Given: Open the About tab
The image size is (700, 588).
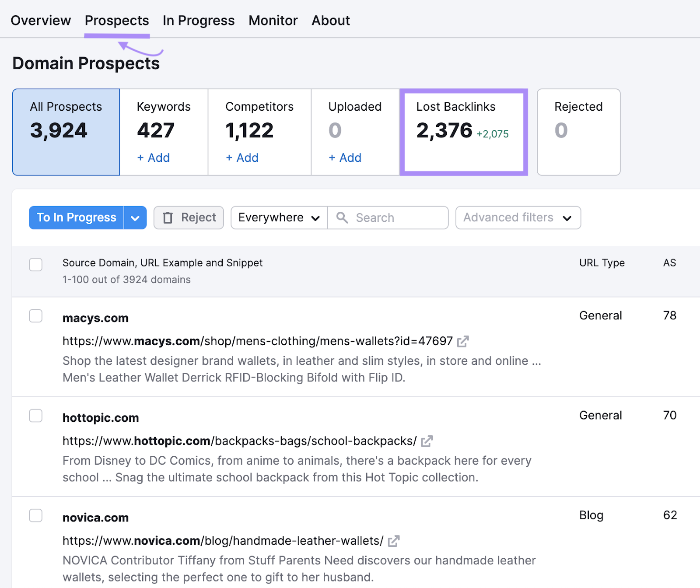Looking at the screenshot, I should point(330,20).
